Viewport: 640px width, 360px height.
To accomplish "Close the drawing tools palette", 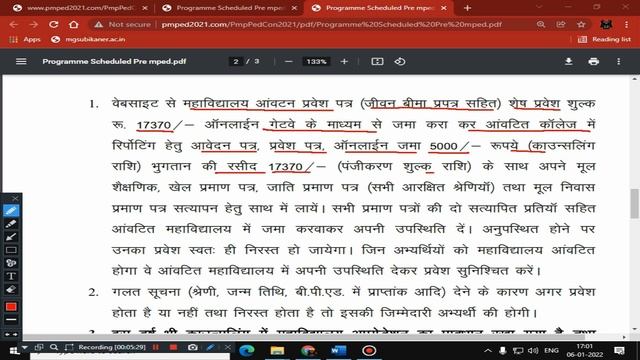I will coord(15,198).
